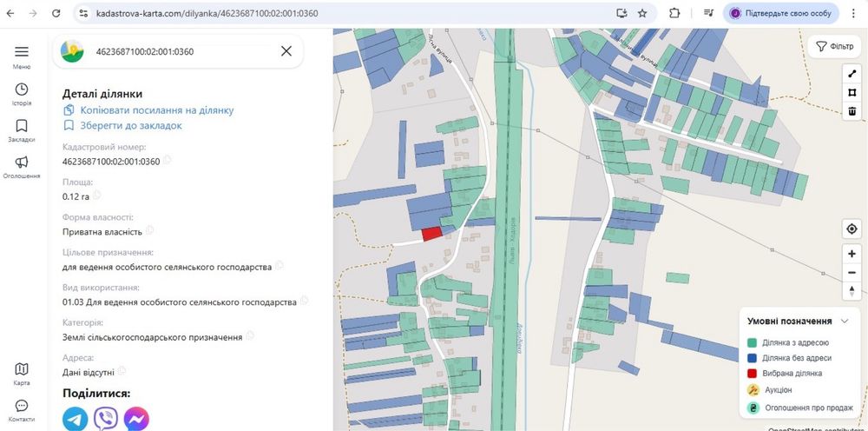The width and height of the screenshot is (868, 431).
Task: Click Зберегти до закладок link
Action: point(131,125)
